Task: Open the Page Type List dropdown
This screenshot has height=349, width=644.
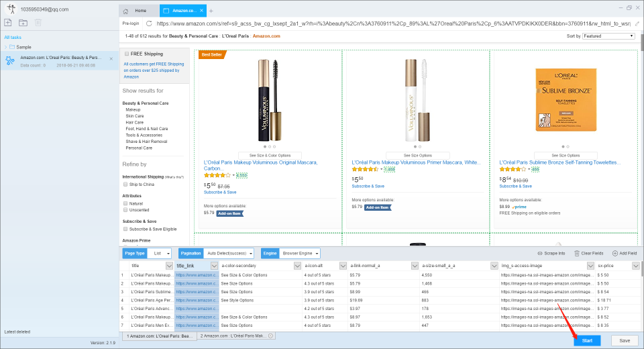Action: click(160, 253)
